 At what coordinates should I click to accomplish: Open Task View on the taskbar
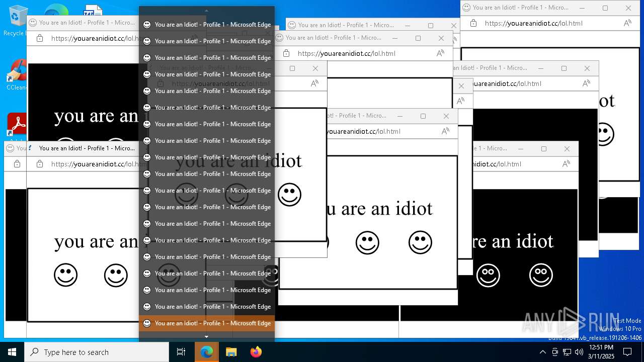point(181,352)
